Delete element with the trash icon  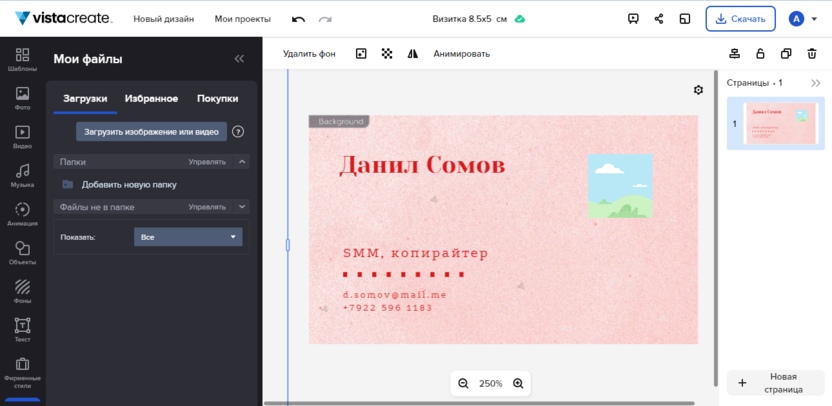point(812,54)
